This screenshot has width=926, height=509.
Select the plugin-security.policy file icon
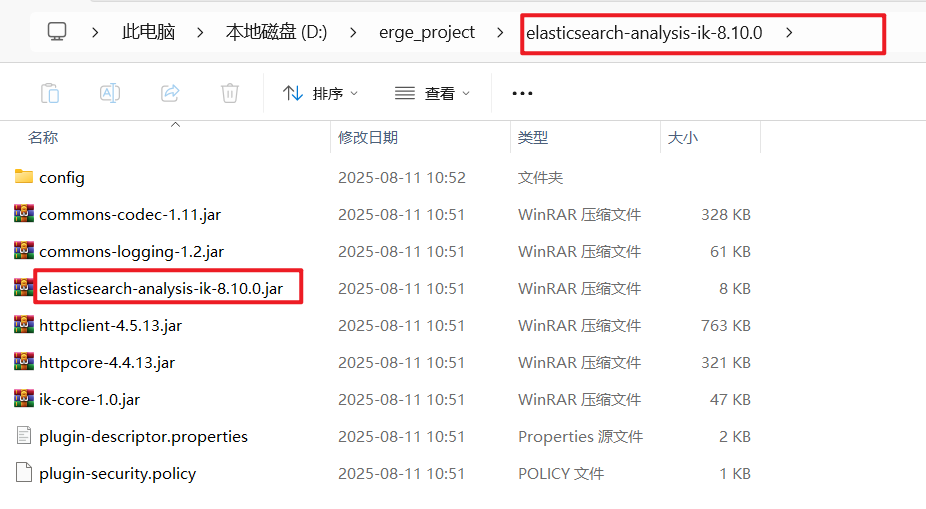pyautogui.click(x=24, y=472)
